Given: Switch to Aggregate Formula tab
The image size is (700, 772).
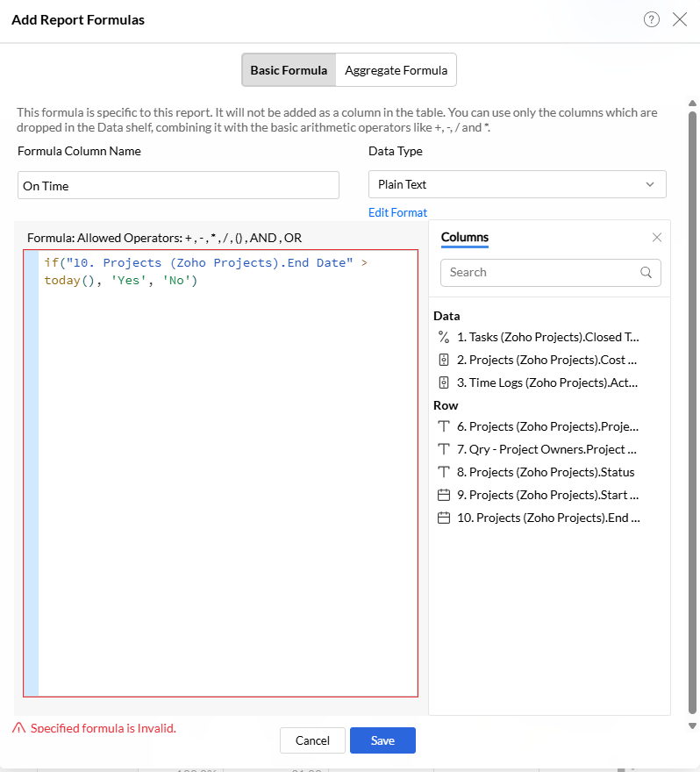Looking at the screenshot, I should pyautogui.click(x=396, y=70).
